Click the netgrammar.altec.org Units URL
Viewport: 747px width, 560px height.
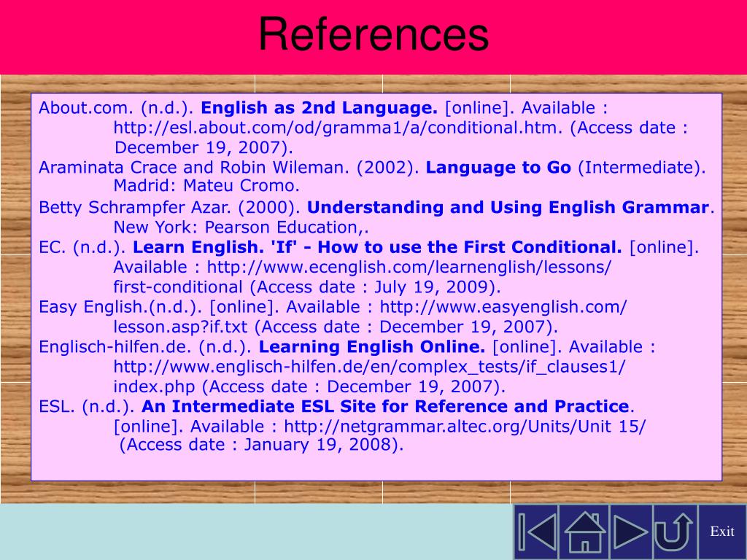point(465,427)
